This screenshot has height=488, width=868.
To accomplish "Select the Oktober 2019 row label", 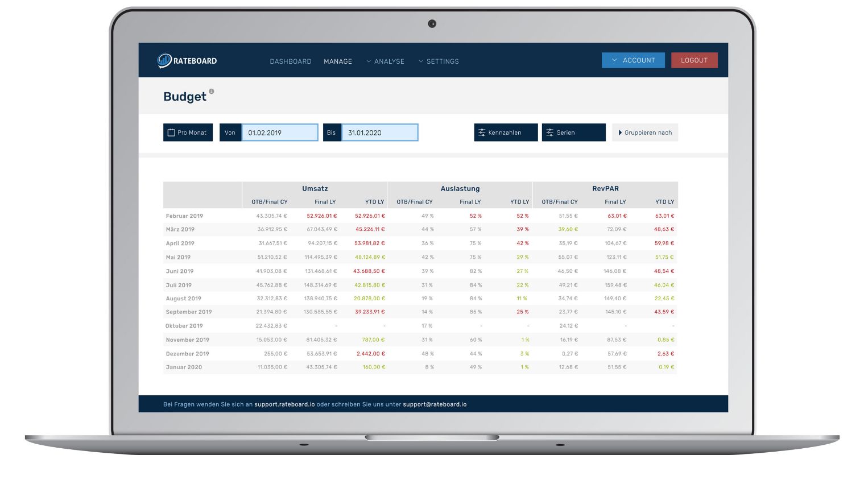I will 184,326.
